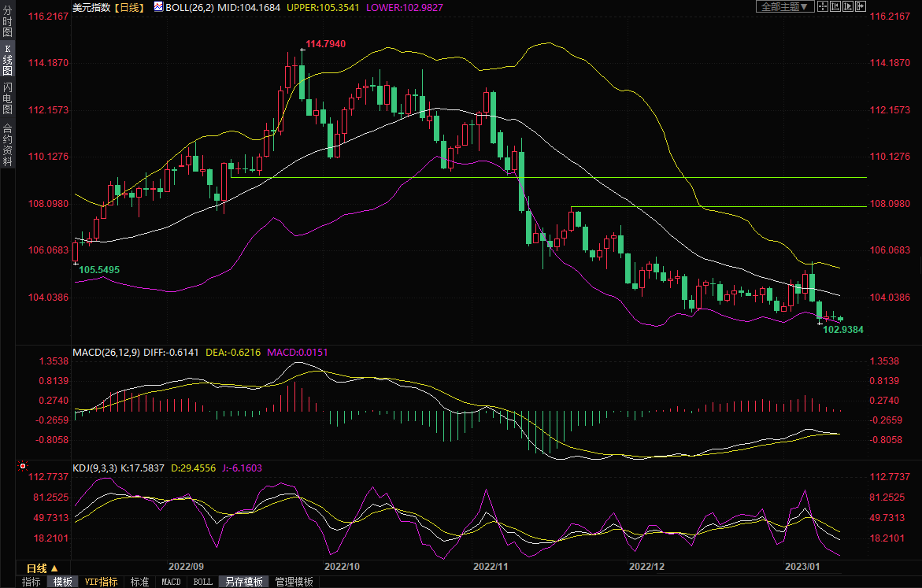Click the 管理模板 button
Image resolution: width=922 pixels, height=588 pixels.
click(294, 582)
